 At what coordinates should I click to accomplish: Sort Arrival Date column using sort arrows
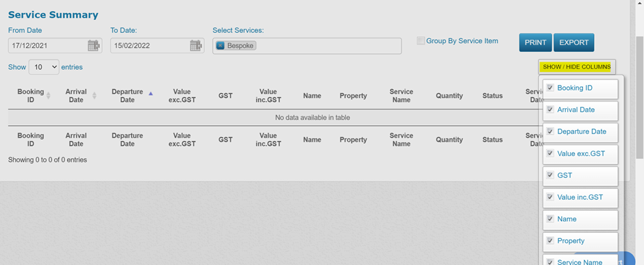click(95, 96)
